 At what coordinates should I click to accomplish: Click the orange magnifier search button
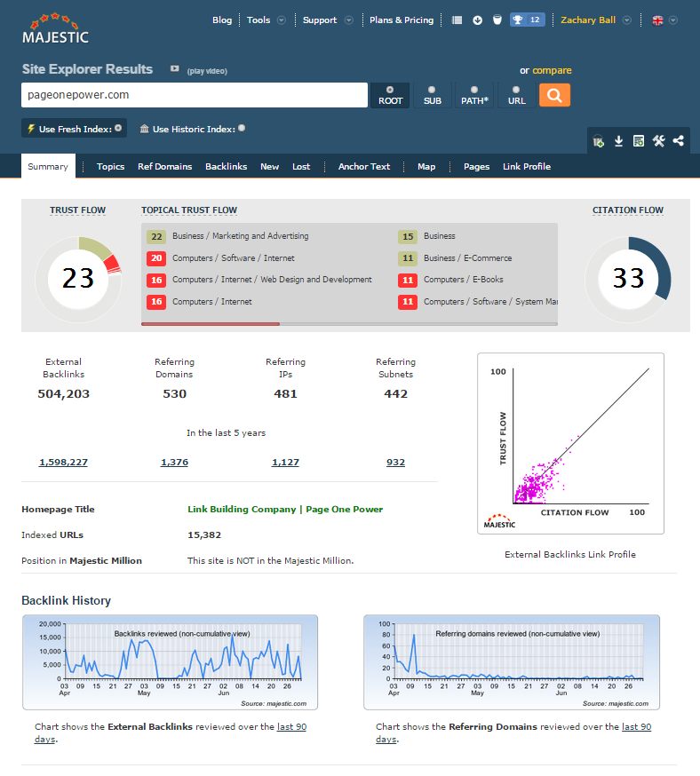click(x=554, y=95)
